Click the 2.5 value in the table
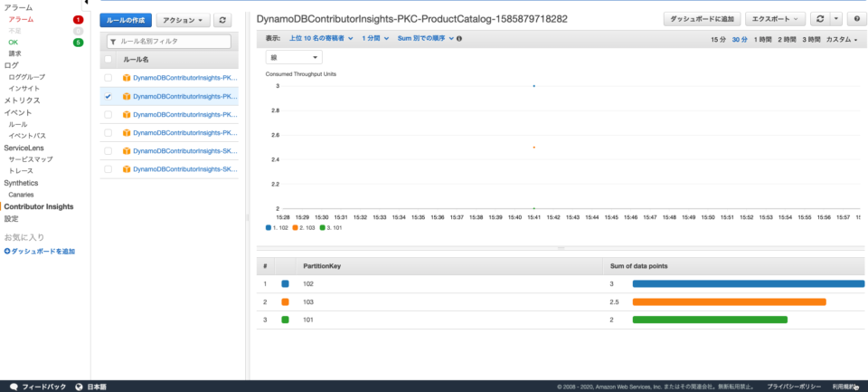Screen dimensions: 868x392 pos(615,302)
